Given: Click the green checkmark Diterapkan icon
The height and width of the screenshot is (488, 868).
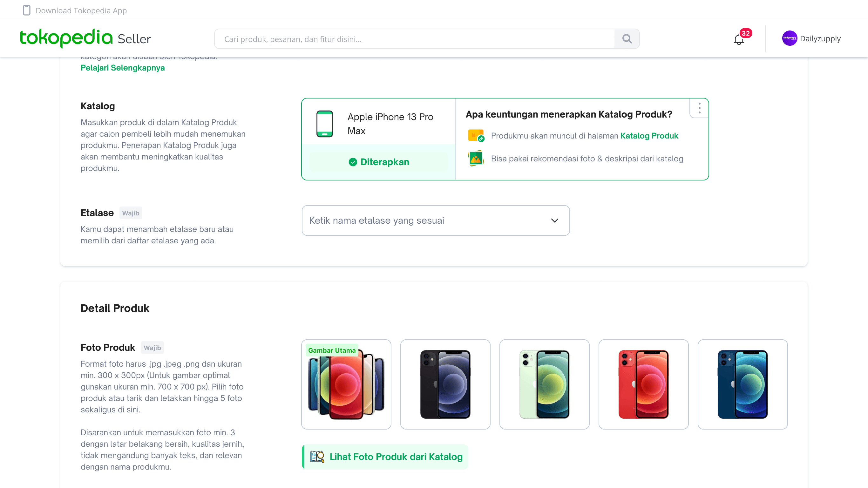Looking at the screenshot, I should [x=353, y=162].
